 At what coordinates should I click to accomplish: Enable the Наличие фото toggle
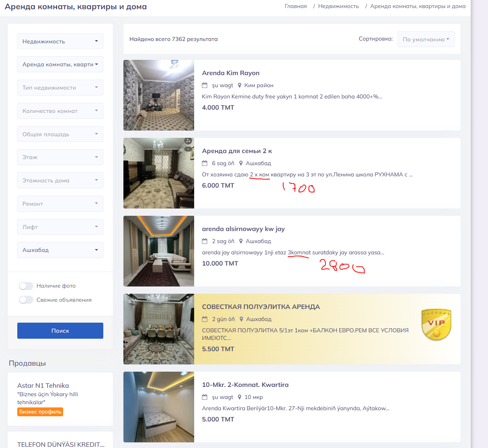point(26,286)
